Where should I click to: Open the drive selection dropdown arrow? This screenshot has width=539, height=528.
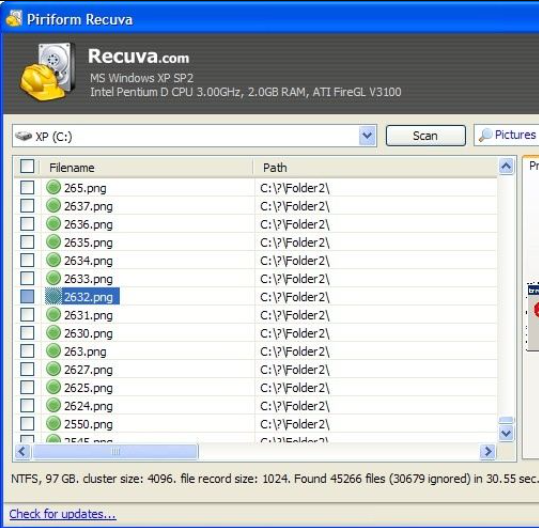pos(367,136)
